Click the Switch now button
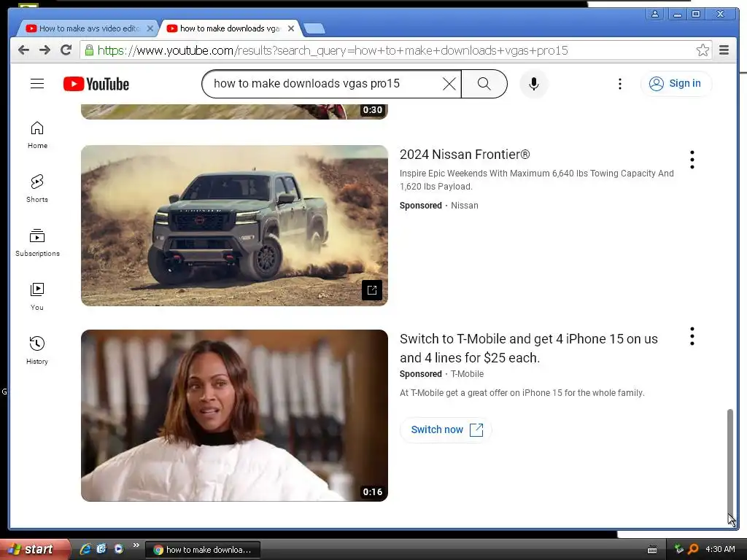Screen dimensions: 747x560 (x=446, y=429)
